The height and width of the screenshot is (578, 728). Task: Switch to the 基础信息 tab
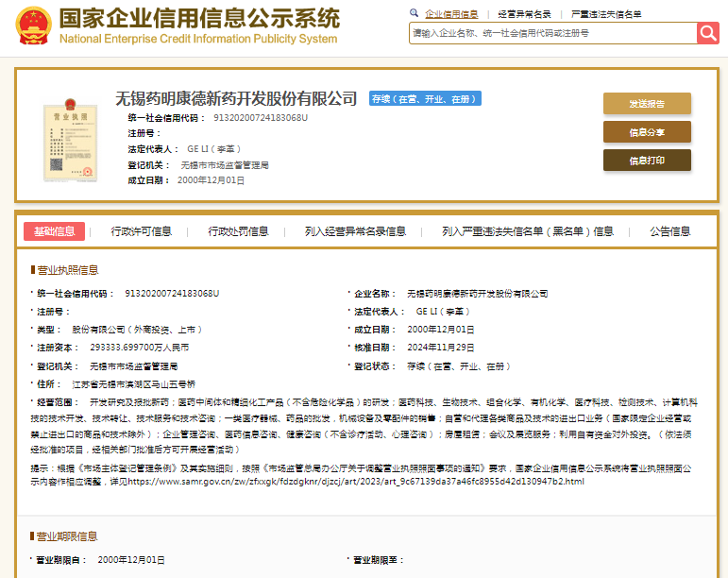pos(55,231)
